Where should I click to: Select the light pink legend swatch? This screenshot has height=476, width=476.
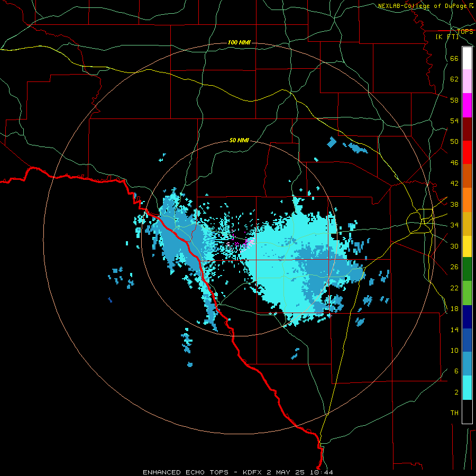tap(467, 81)
